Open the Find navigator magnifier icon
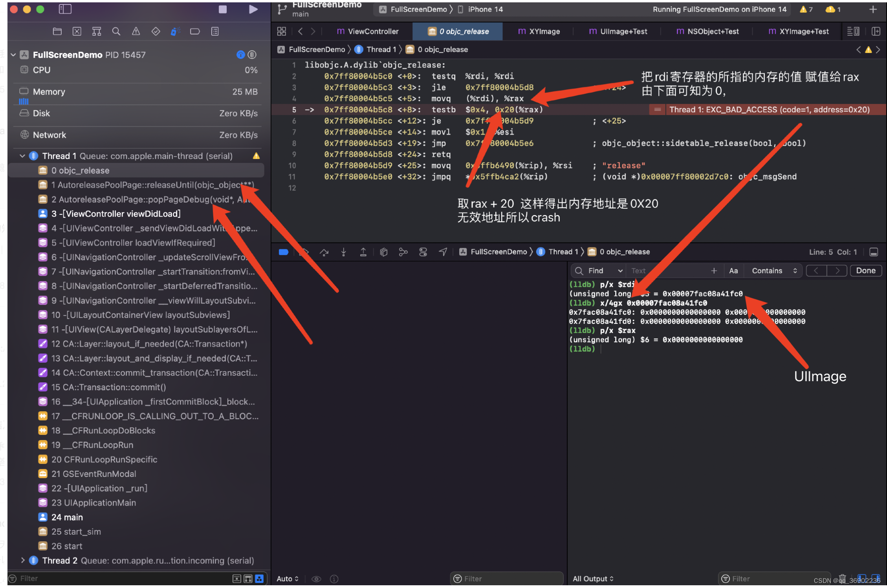 [116, 31]
